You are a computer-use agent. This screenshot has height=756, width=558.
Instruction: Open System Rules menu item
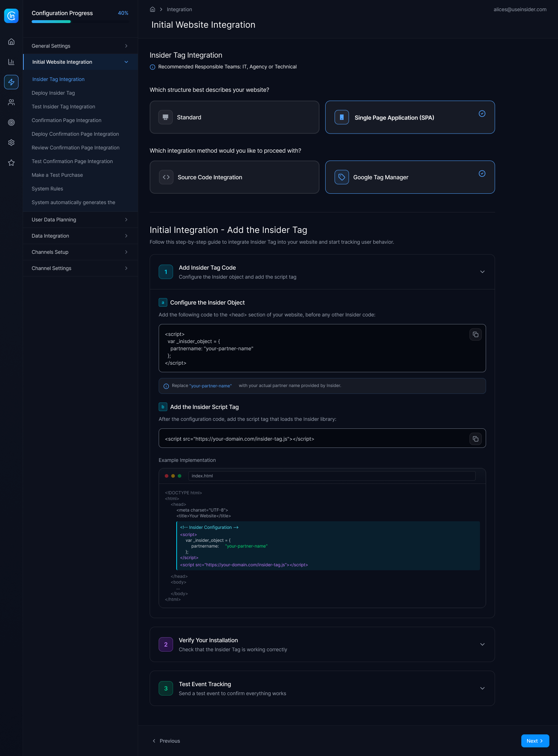pos(47,189)
